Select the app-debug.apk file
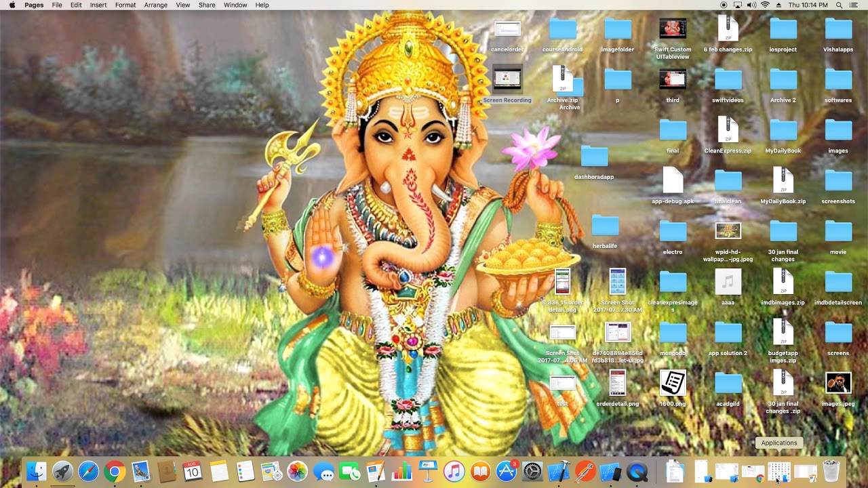 673,186
